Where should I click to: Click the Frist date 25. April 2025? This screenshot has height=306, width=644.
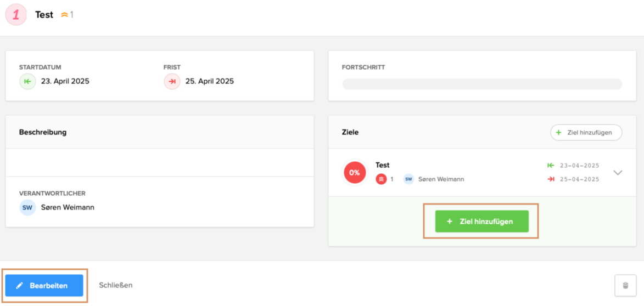point(209,81)
